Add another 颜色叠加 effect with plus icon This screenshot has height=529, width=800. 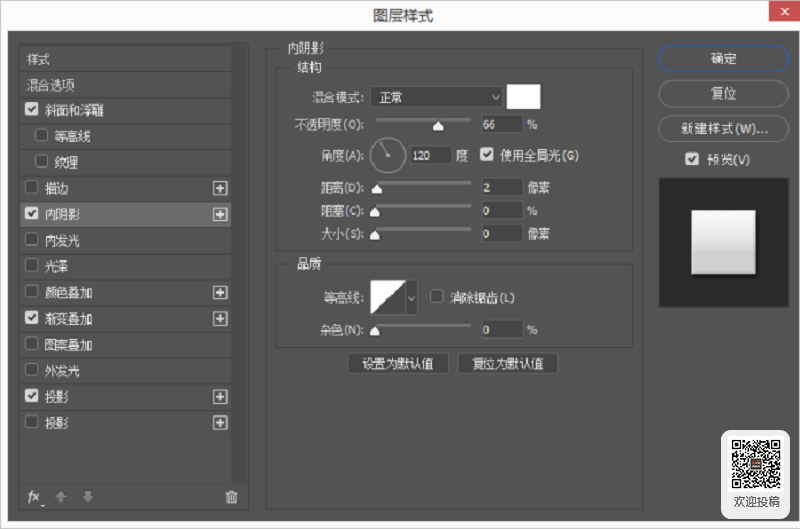click(x=220, y=292)
